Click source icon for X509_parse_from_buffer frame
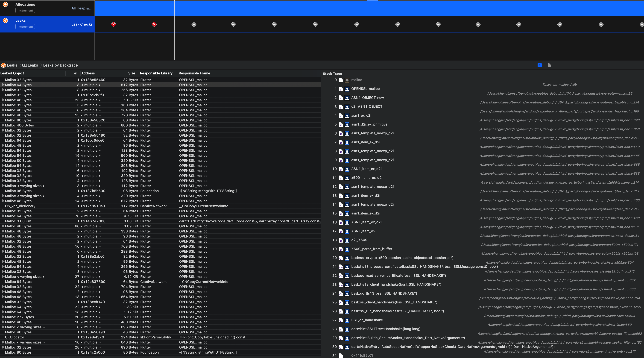The width and height of the screenshot is (644, 358). click(341, 249)
